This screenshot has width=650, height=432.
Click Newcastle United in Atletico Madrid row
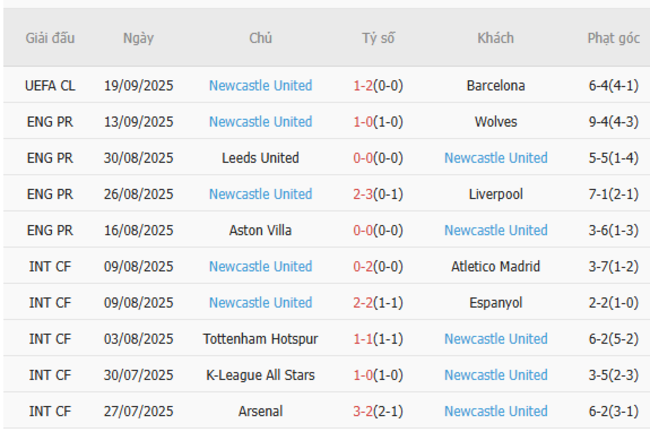coord(260,267)
